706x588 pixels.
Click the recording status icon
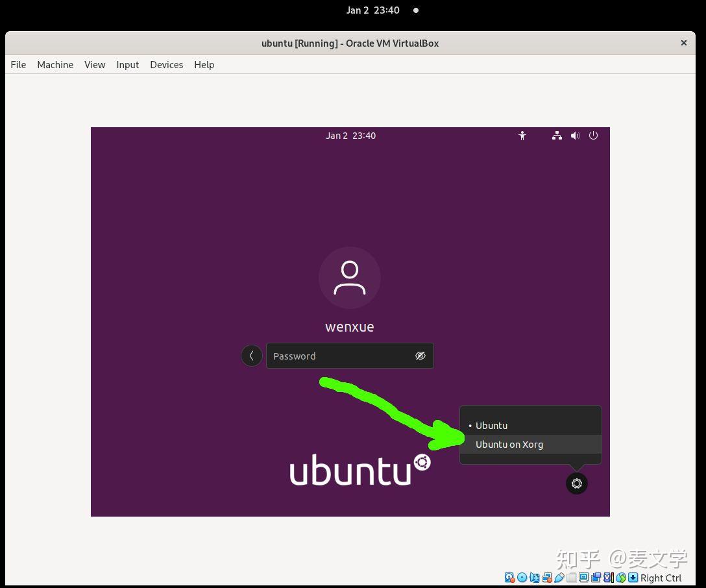point(596,578)
